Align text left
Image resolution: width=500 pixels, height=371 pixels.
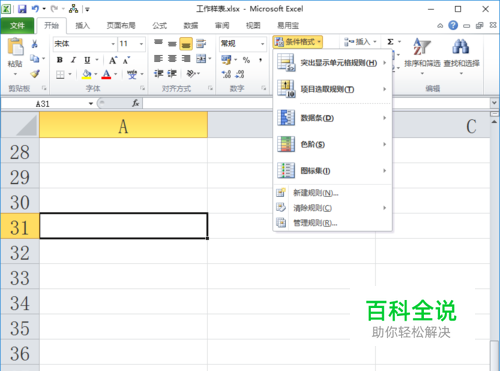[x=158, y=59]
